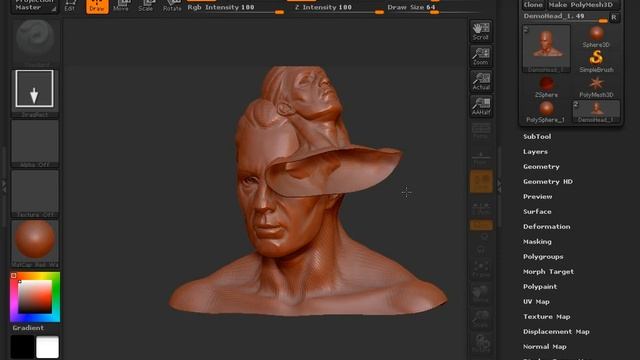Switch to Rotate mode in top shelf
Image resolution: width=640 pixels, height=360 pixels.
click(172, 6)
